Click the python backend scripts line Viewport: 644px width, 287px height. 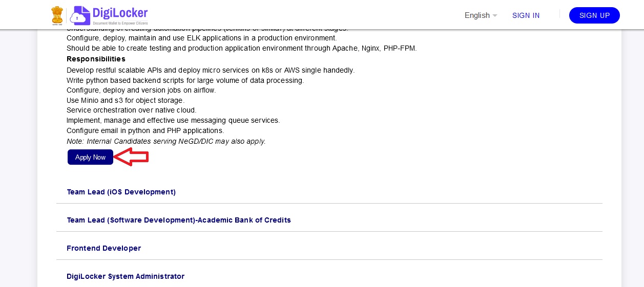pos(185,80)
